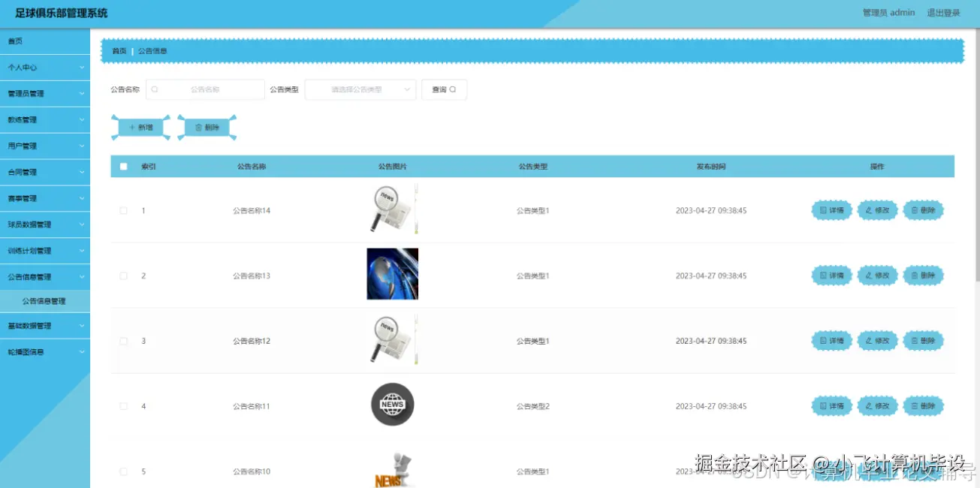Viewport: 980px width, 488px height.
Task: Expand 球员数据管理 with its arrow
Action: tap(81, 224)
